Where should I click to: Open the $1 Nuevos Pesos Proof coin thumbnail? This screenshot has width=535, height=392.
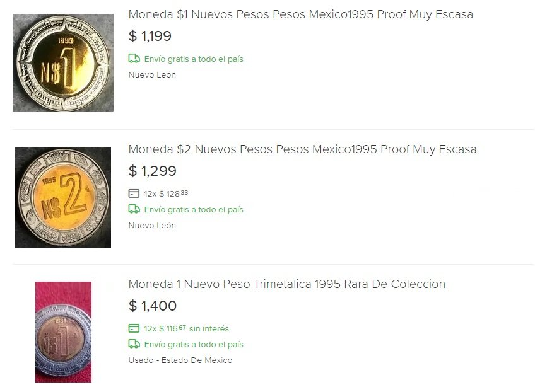[x=63, y=62]
